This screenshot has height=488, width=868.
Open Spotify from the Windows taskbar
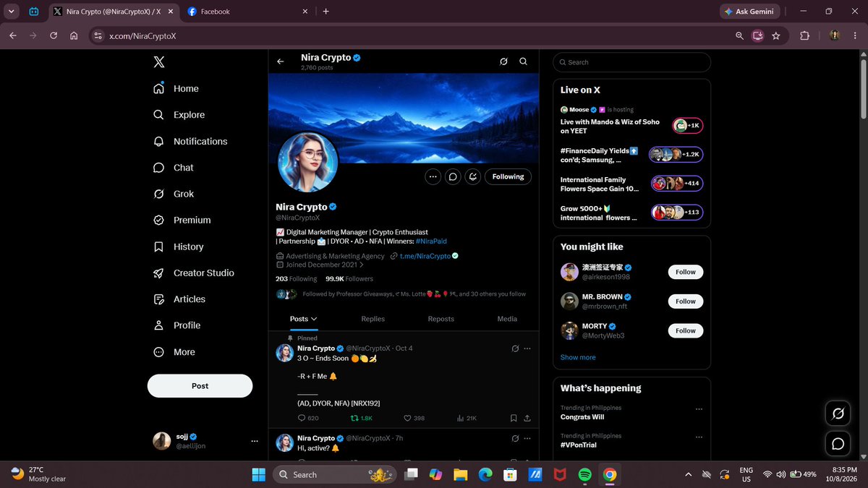pos(584,474)
